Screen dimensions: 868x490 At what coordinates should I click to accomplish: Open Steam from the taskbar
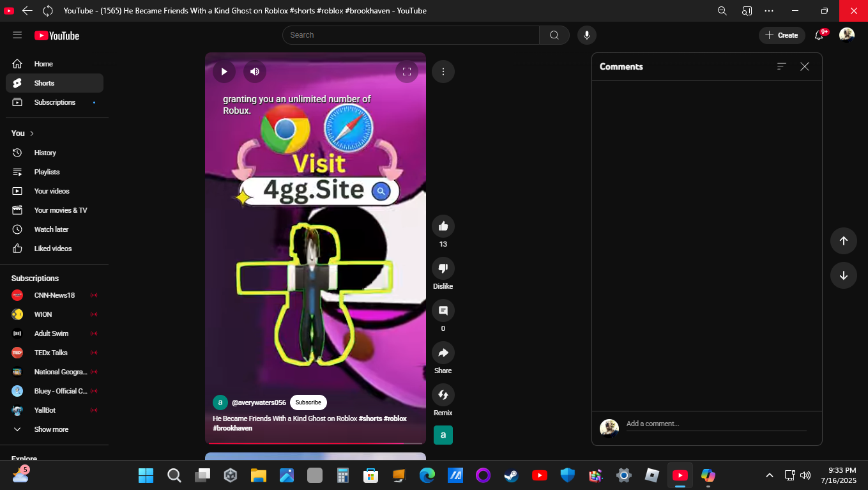click(x=511, y=475)
